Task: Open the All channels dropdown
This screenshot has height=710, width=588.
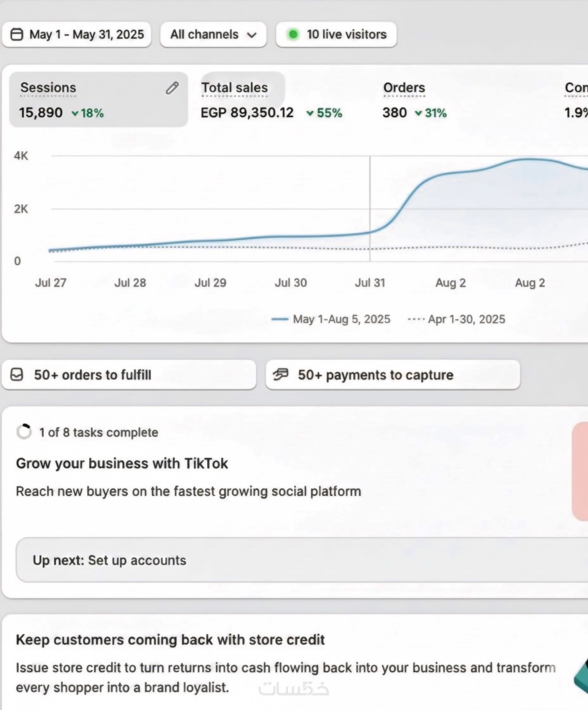Action: tap(213, 34)
